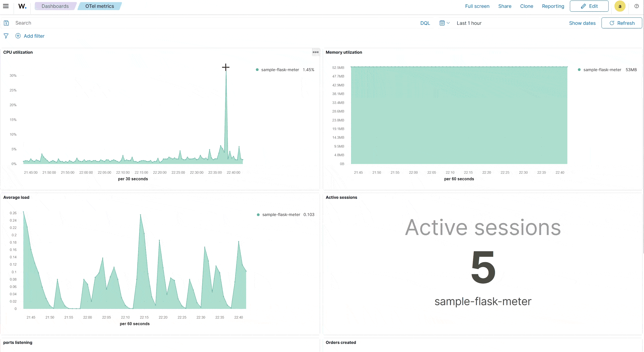644x352 pixels.
Task: Click the funnel filter icon below the search bar
Action: (x=6, y=36)
